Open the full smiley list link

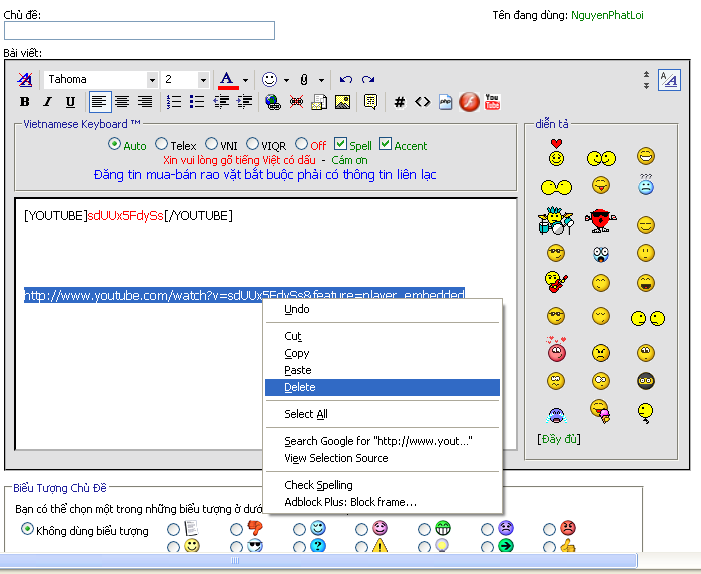click(559, 438)
